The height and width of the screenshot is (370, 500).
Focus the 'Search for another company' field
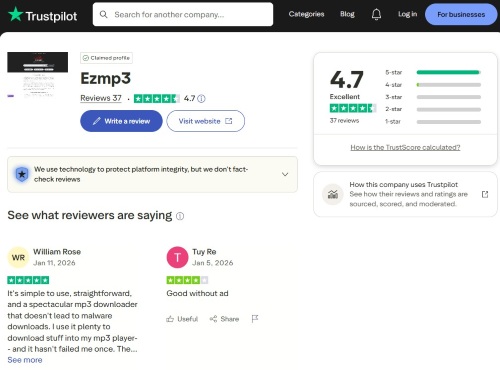(x=183, y=14)
